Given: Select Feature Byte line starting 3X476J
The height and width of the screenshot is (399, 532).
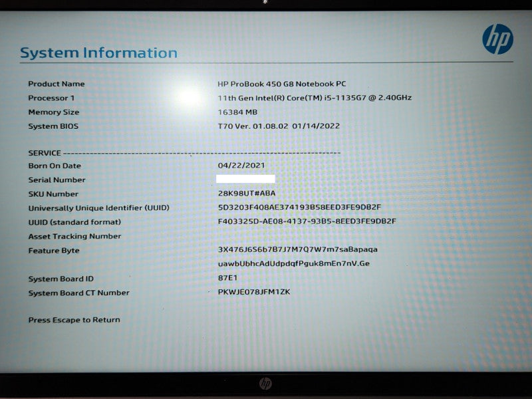Looking at the screenshot, I should point(297,249).
